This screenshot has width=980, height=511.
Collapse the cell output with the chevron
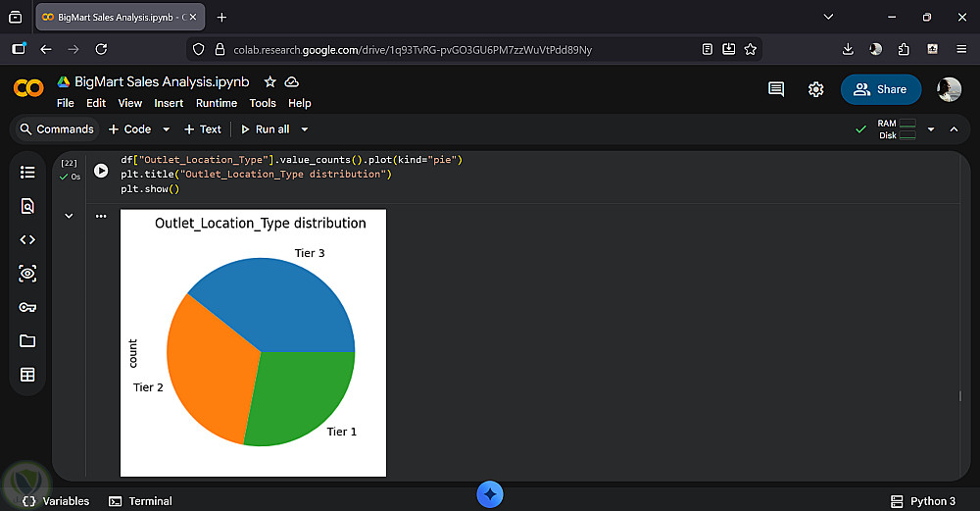[x=69, y=216]
